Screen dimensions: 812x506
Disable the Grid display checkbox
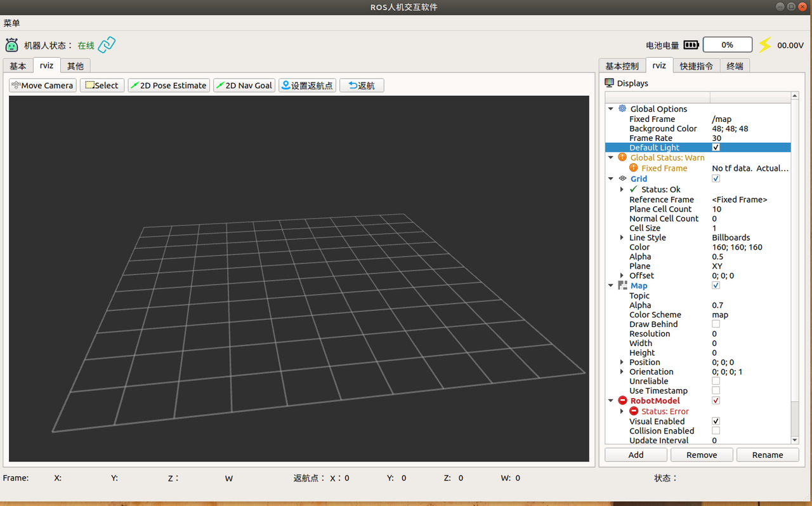tap(716, 179)
